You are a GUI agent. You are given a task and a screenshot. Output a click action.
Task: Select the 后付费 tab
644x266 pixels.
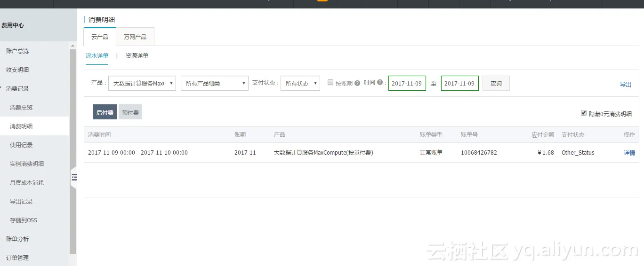pos(105,112)
